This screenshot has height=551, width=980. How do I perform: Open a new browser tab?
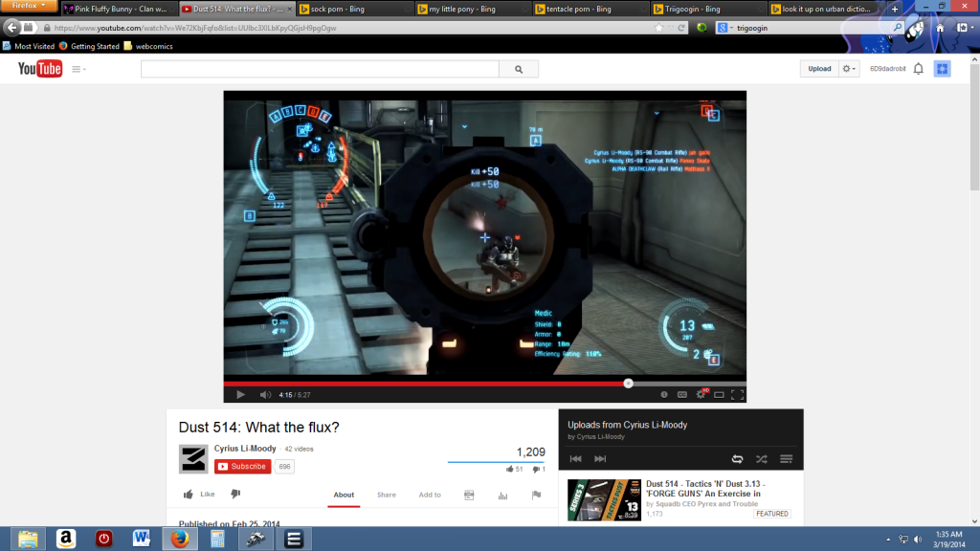tap(895, 9)
